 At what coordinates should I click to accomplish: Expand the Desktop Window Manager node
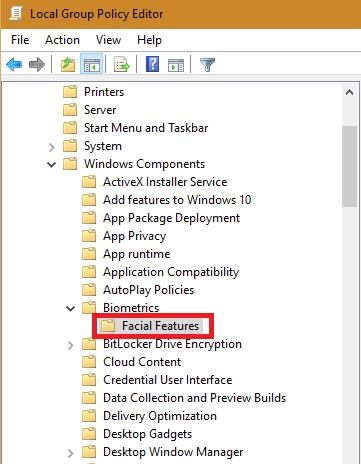[70, 453]
